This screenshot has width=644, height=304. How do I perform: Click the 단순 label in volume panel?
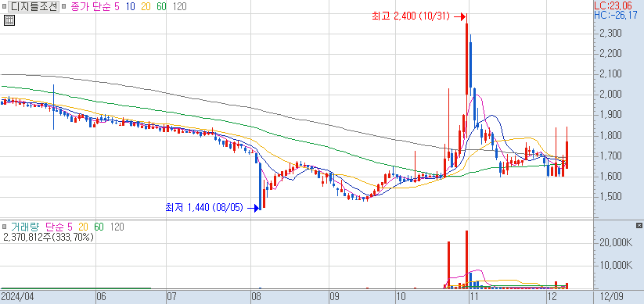tap(55, 227)
